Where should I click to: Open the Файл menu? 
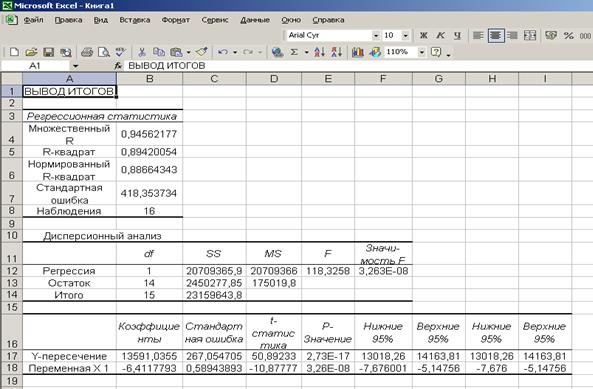coord(33,20)
